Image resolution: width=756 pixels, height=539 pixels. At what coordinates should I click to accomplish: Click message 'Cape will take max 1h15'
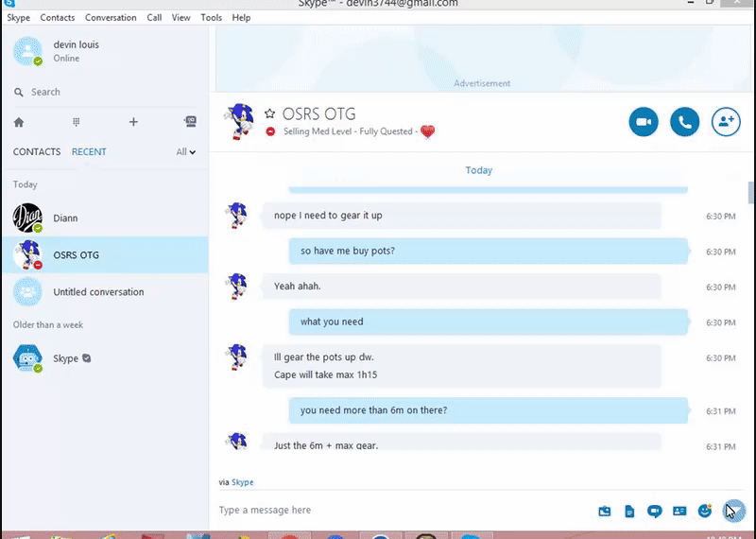(325, 374)
